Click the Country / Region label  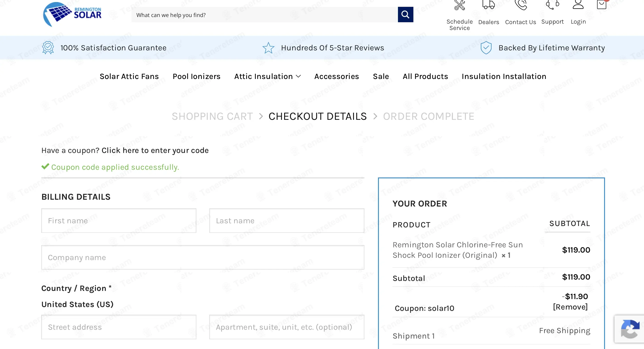click(76, 288)
